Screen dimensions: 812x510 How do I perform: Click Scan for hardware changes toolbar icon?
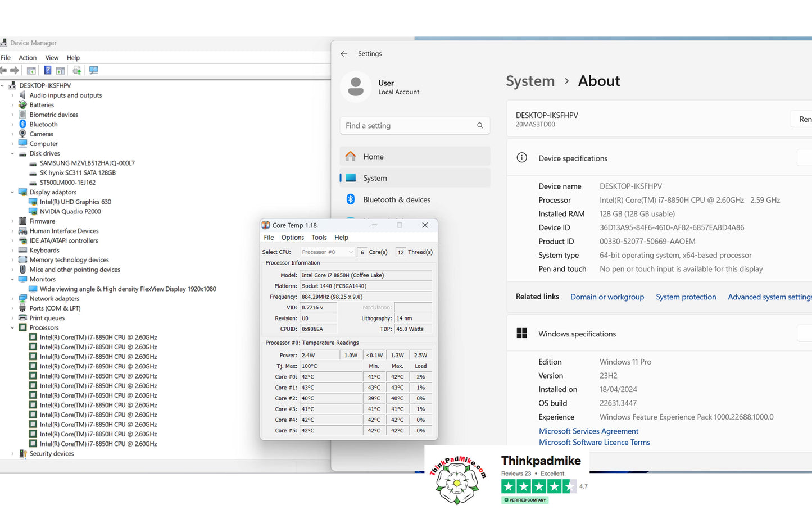[94, 70]
